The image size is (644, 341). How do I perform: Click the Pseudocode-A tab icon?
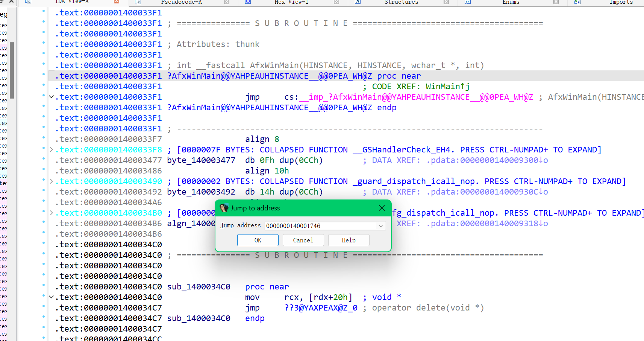coord(138,2)
